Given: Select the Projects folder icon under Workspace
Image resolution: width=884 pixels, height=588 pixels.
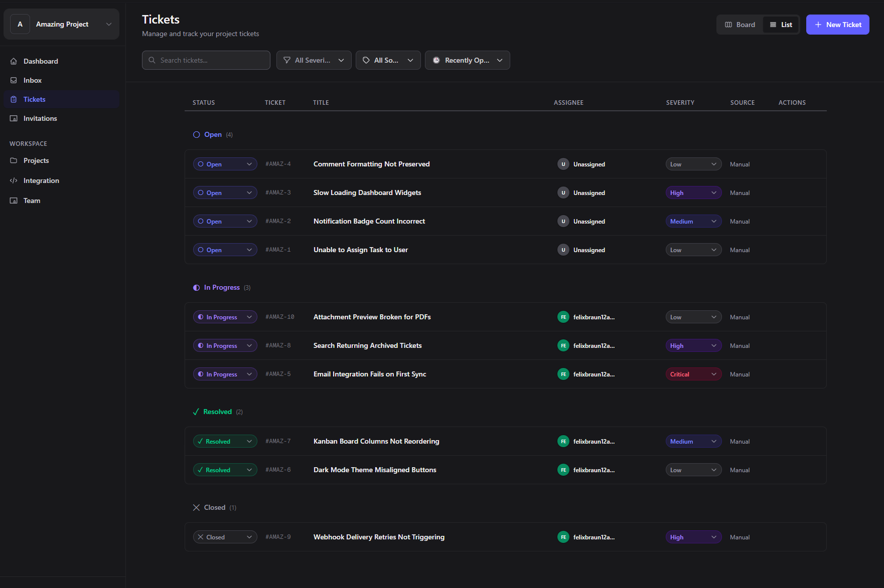Looking at the screenshot, I should (14, 160).
